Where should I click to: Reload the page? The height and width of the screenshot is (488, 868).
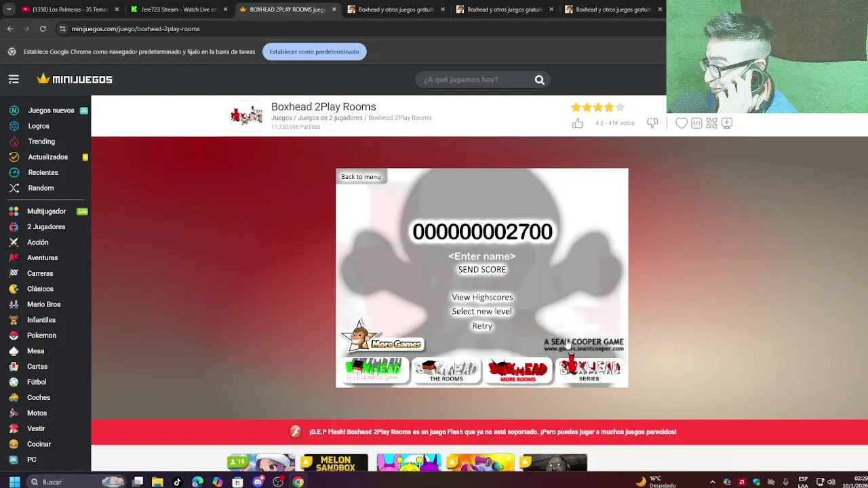pyautogui.click(x=43, y=28)
